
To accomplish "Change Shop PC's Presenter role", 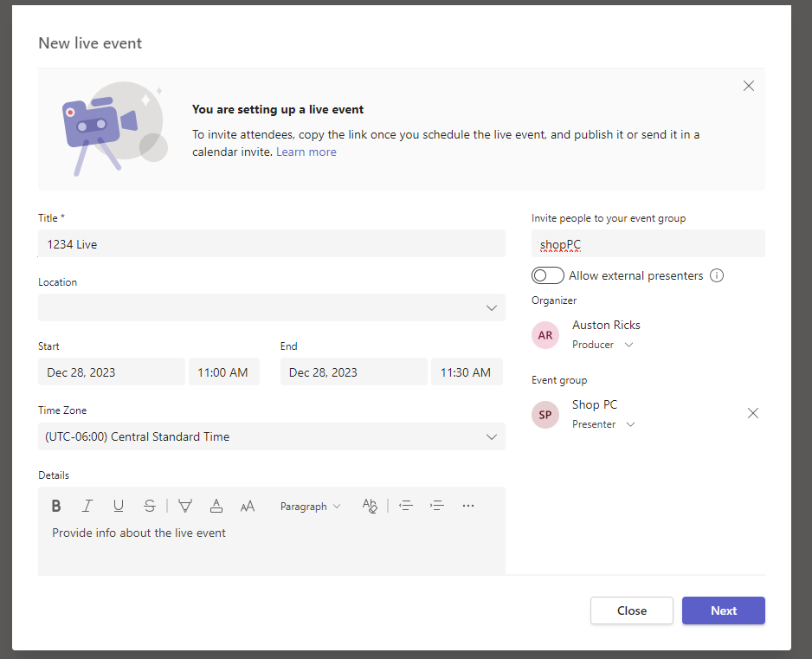I will click(x=603, y=424).
